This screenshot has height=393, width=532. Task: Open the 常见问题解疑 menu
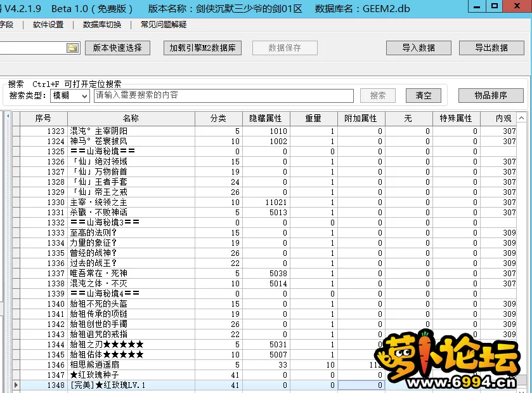click(x=164, y=25)
